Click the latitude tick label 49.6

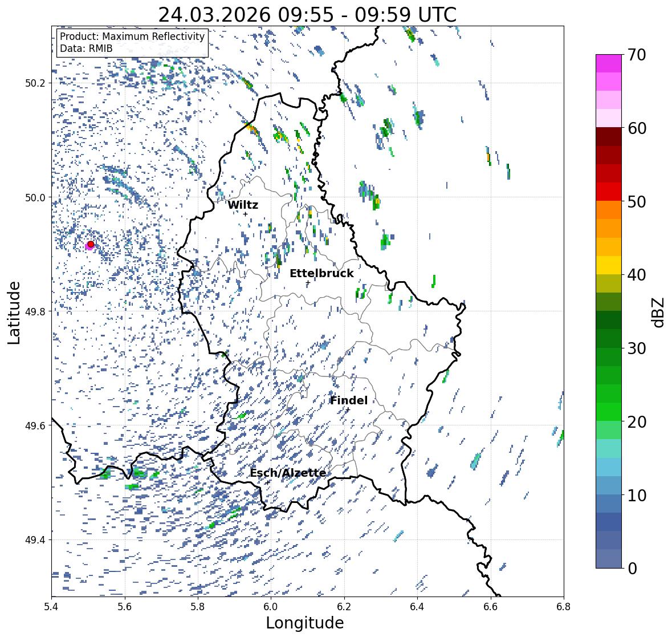[35, 425]
